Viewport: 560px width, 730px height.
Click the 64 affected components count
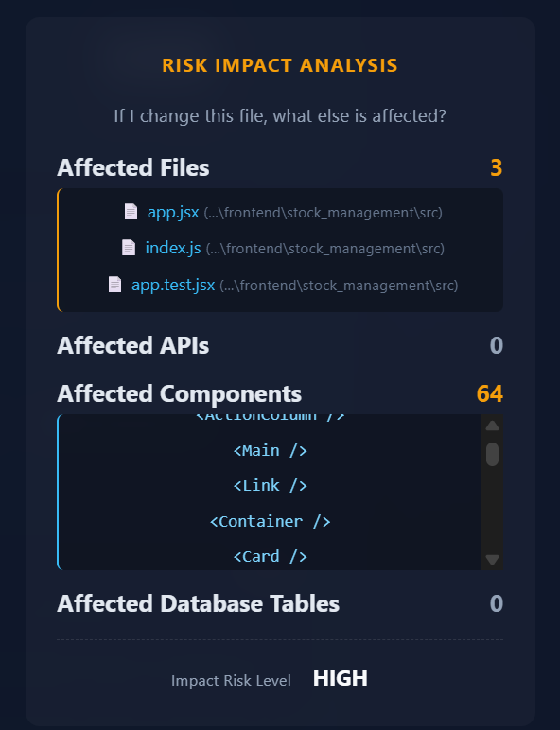(490, 394)
